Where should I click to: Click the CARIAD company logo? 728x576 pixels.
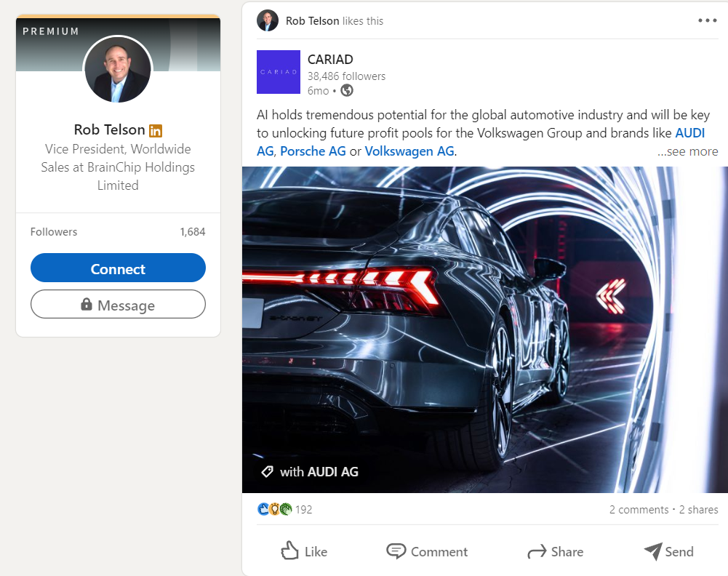coord(279,72)
